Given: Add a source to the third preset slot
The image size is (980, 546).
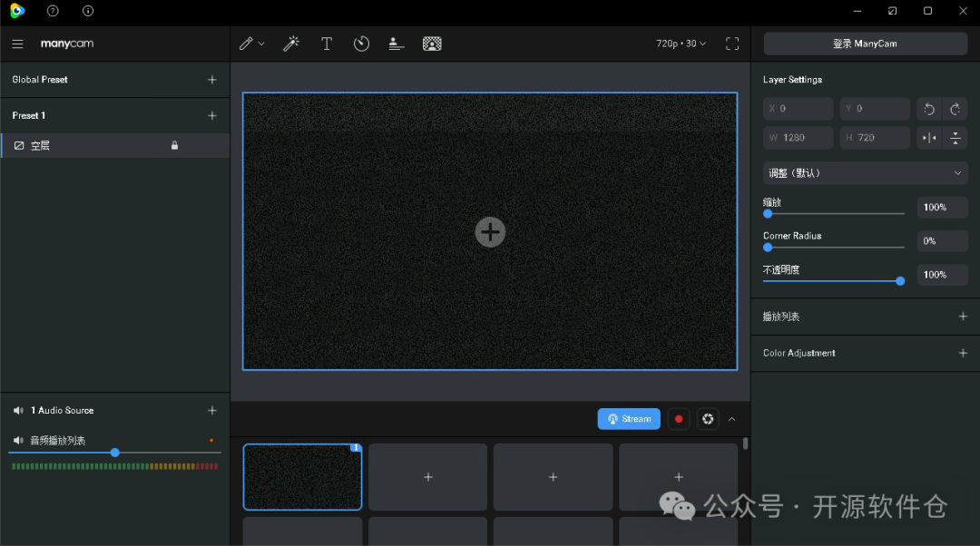Looking at the screenshot, I should click(554, 477).
